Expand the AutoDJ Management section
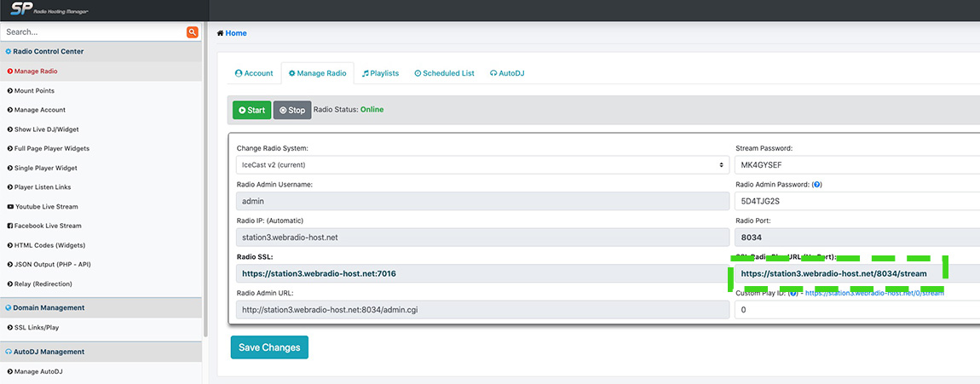 pyautogui.click(x=49, y=352)
